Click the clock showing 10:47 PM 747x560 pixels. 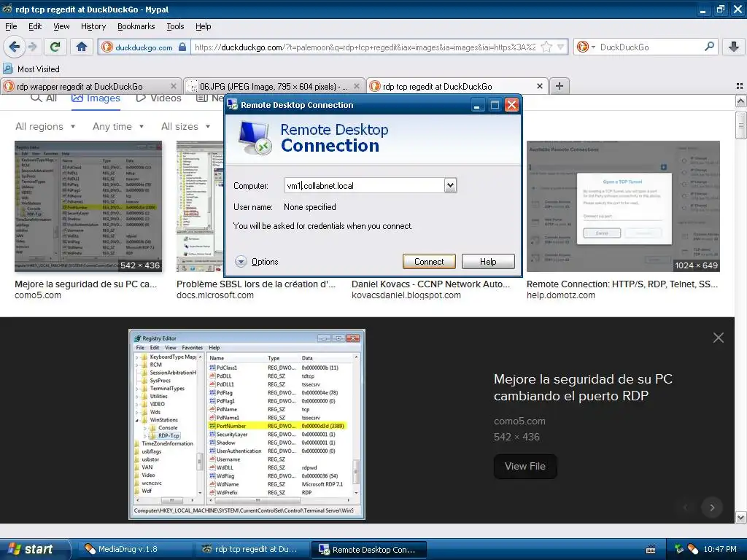click(x=720, y=549)
